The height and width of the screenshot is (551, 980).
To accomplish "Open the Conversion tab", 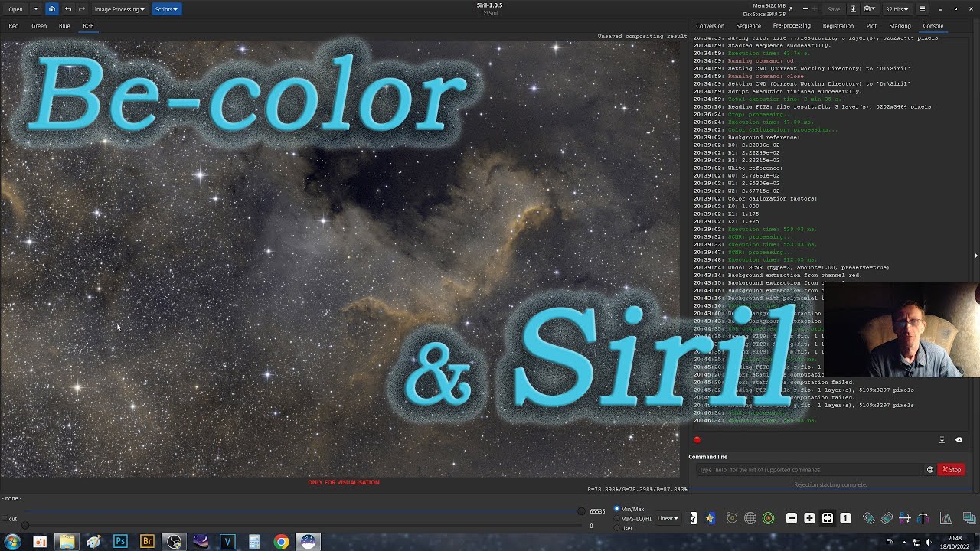I will [710, 26].
